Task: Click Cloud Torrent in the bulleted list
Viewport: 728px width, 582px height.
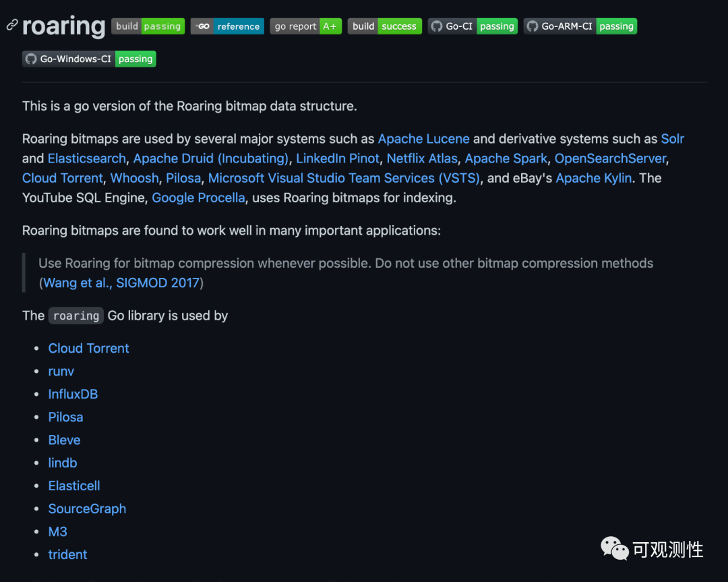Action: pos(89,349)
